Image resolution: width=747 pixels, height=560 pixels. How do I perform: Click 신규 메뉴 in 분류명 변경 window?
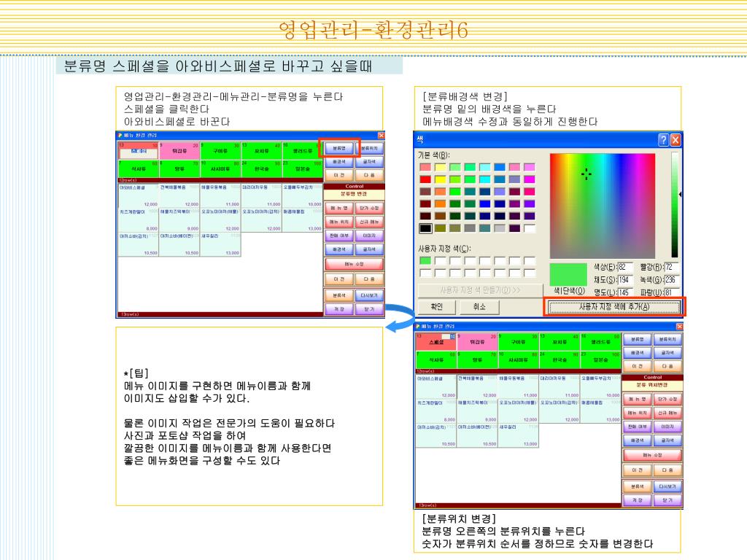click(369, 222)
